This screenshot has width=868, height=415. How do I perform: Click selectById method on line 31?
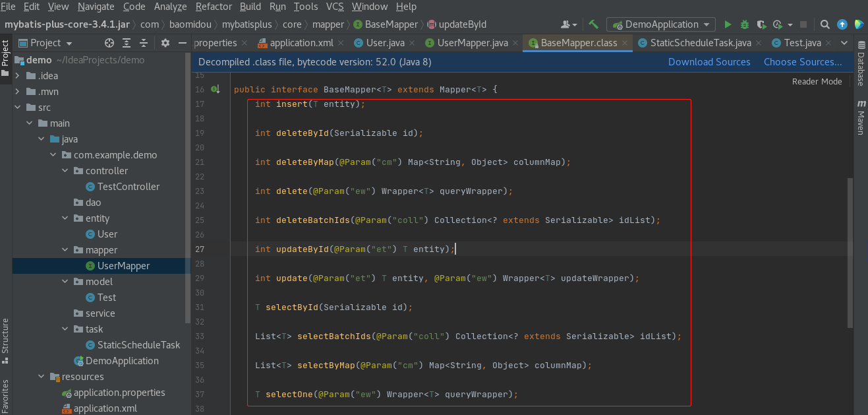[293, 307]
